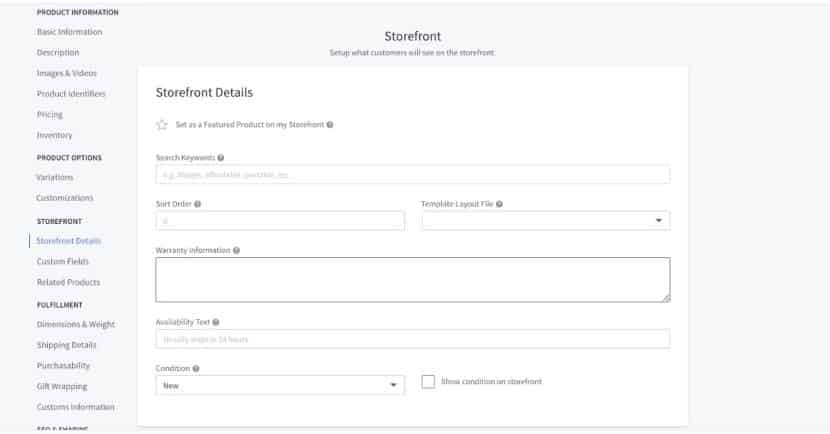830x434 pixels.
Task: Show help for Template Layout File
Action: 499,204
